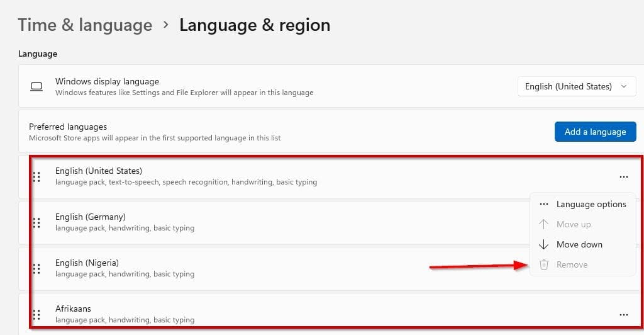
Task: Open the three-dot menu for Afrikaans
Action: (x=623, y=314)
